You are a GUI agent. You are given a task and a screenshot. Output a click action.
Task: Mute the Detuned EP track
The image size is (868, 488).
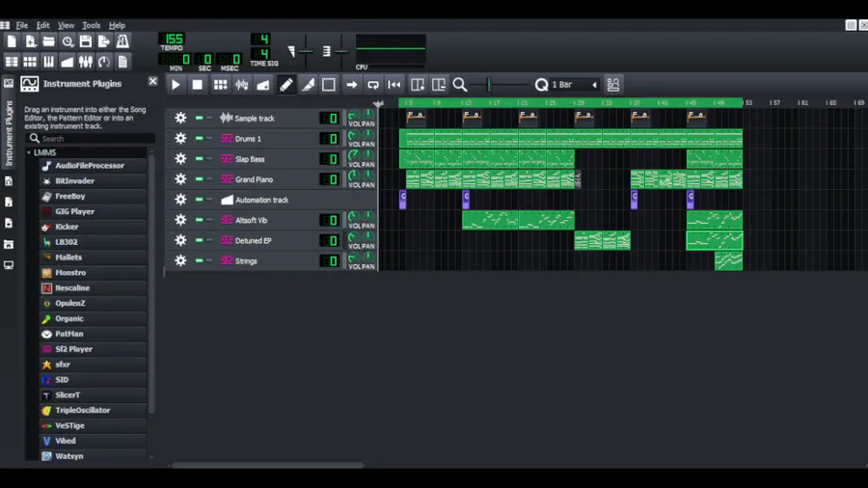tap(199, 240)
